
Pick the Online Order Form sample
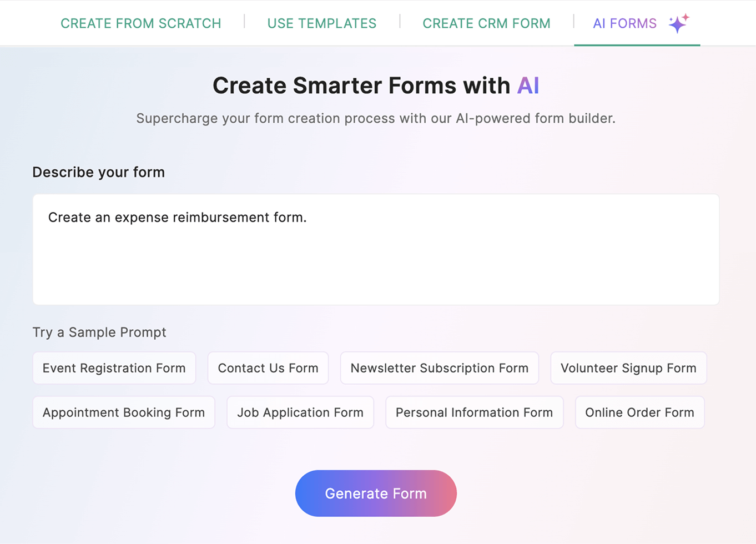[x=639, y=412]
